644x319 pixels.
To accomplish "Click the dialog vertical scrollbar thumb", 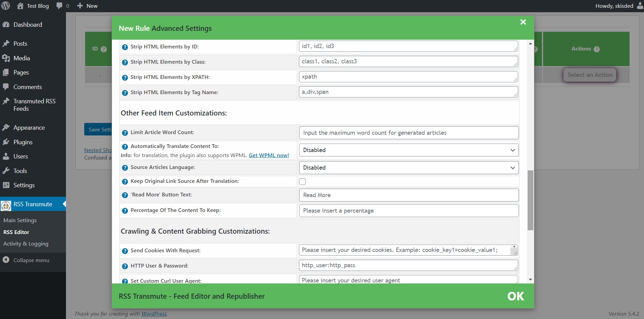I will [530, 200].
